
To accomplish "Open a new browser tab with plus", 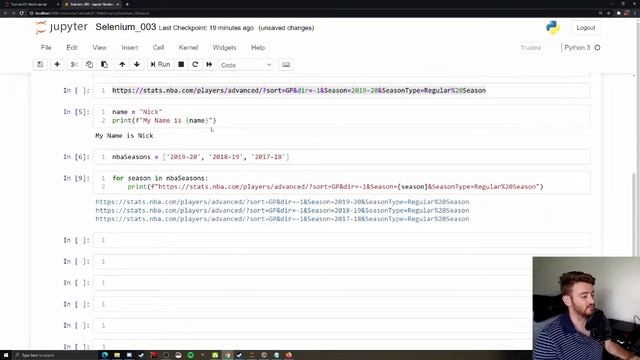I will pos(127,4).
